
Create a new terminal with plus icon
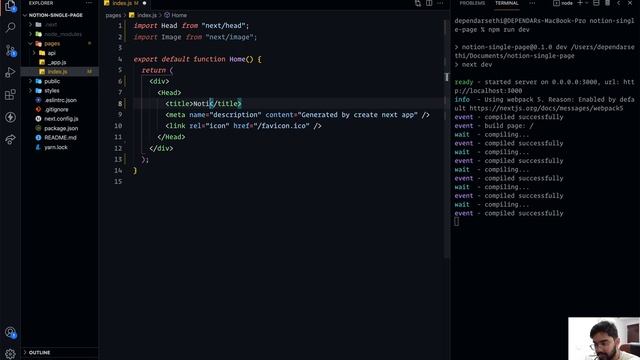(580, 3)
